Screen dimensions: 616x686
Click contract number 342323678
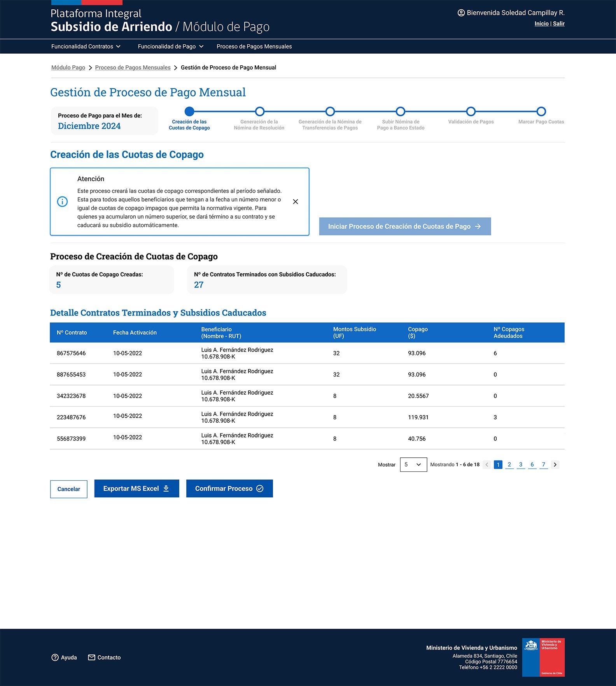pyautogui.click(x=71, y=396)
